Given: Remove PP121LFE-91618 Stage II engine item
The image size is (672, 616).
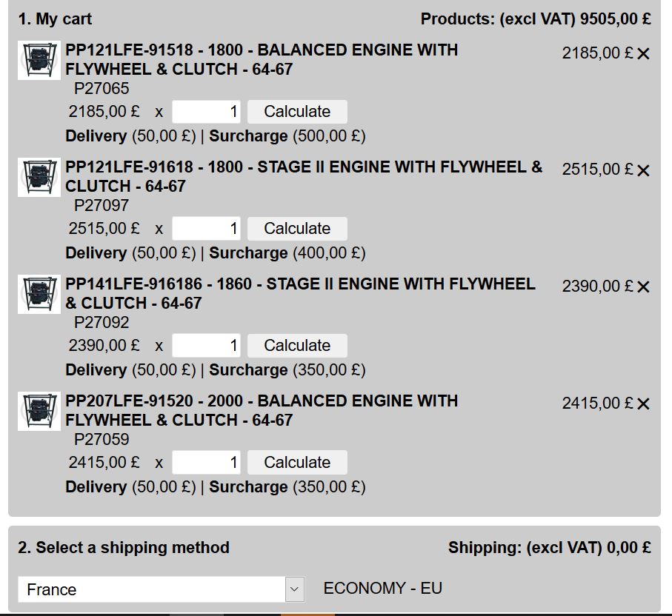Looking at the screenshot, I should pos(643,170).
